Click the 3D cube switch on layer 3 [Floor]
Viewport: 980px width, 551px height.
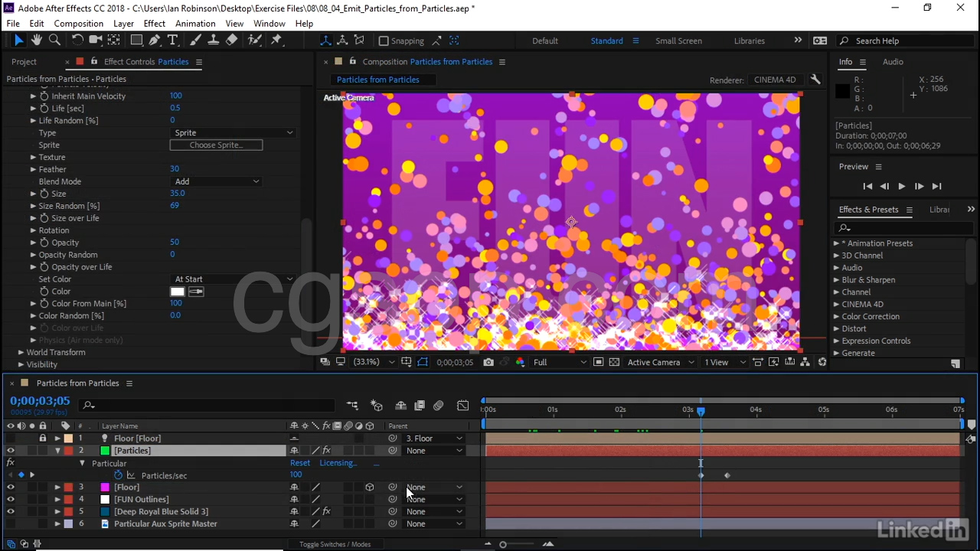point(370,487)
